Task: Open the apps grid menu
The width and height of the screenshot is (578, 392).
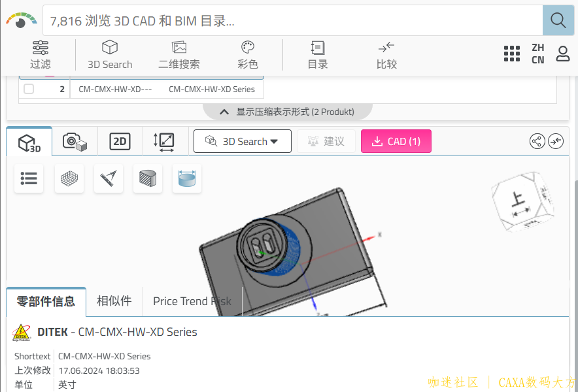Action: pos(512,54)
